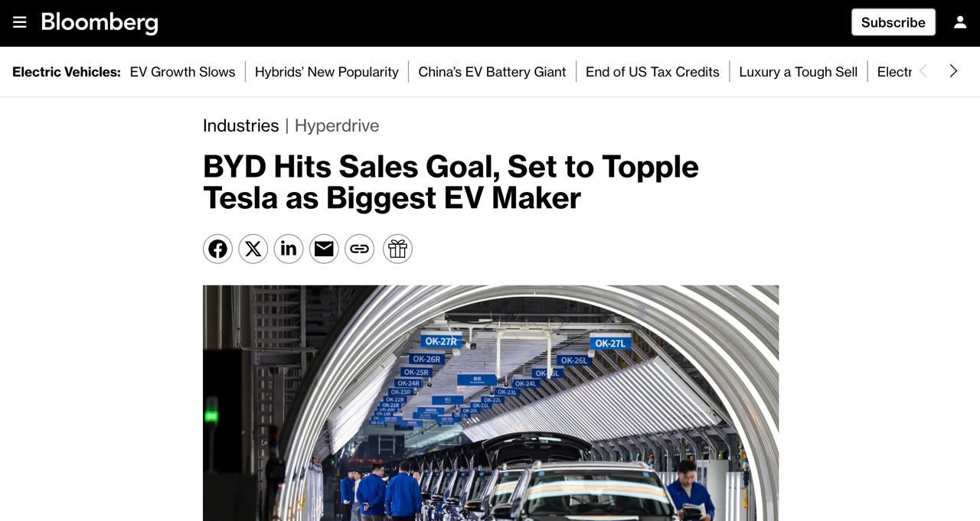Copy the article link
This screenshot has width=980, height=521.
click(x=360, y=249)
